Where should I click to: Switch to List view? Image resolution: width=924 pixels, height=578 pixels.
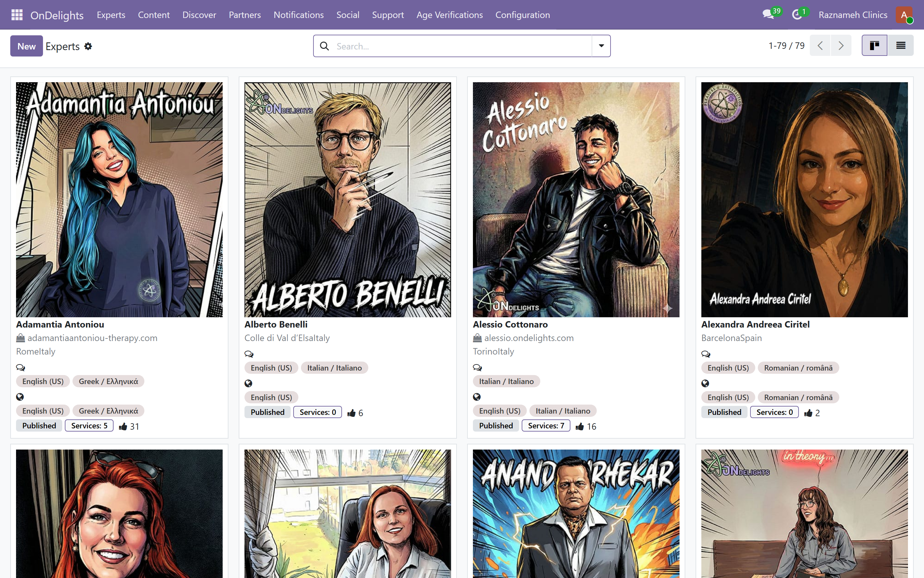901,46
